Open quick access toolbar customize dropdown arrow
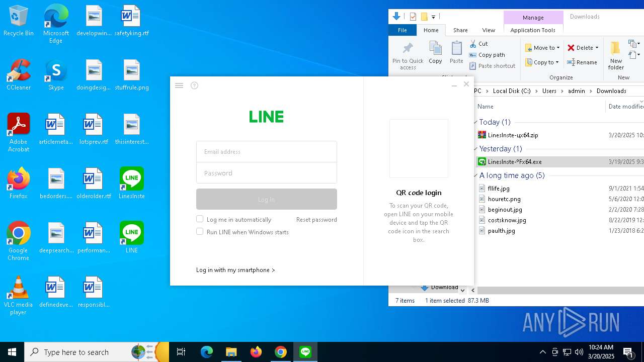 click(433, 17)
